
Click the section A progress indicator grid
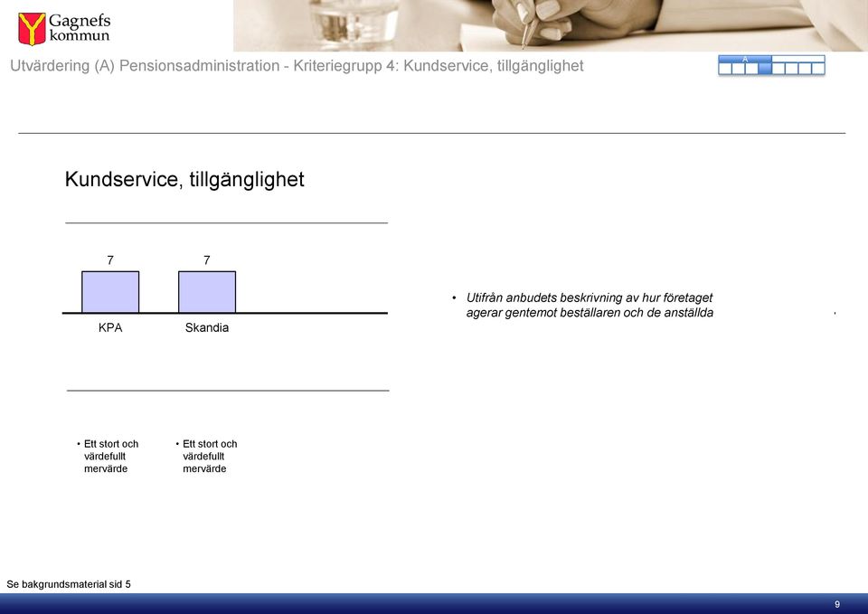771,65
